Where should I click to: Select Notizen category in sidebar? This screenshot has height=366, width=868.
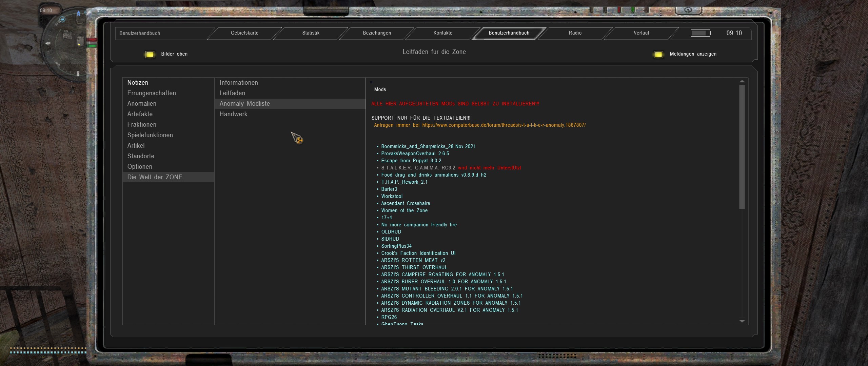[138, 83]
